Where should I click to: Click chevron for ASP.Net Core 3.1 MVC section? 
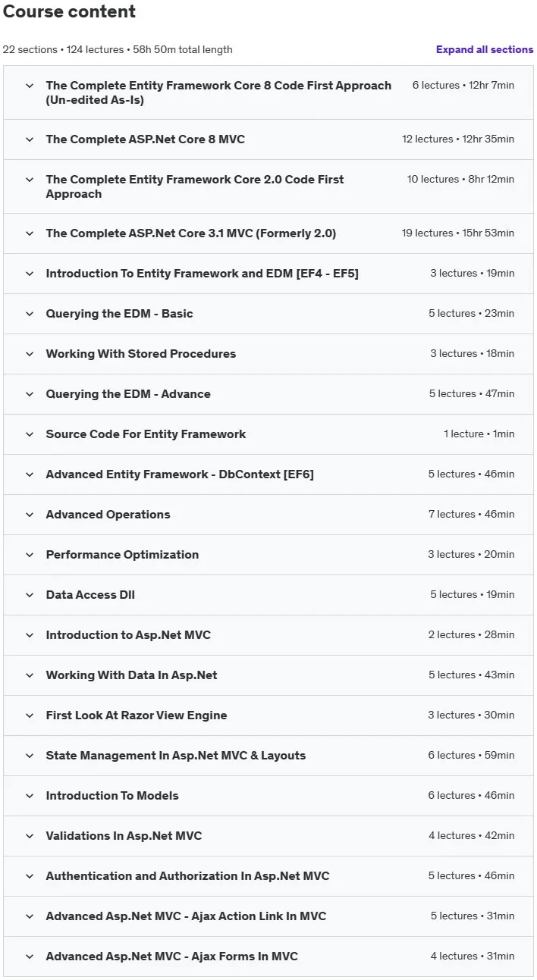pyautogui.click(x=30, y=233)
